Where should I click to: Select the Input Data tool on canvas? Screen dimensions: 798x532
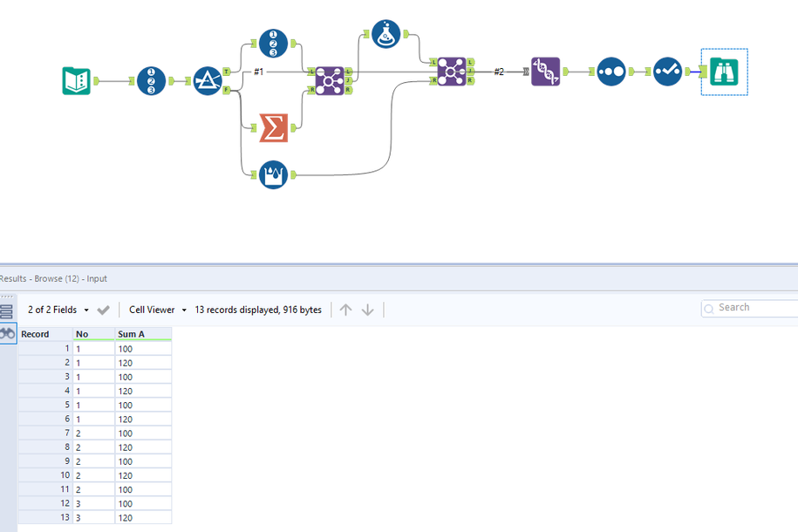(77, 81)
